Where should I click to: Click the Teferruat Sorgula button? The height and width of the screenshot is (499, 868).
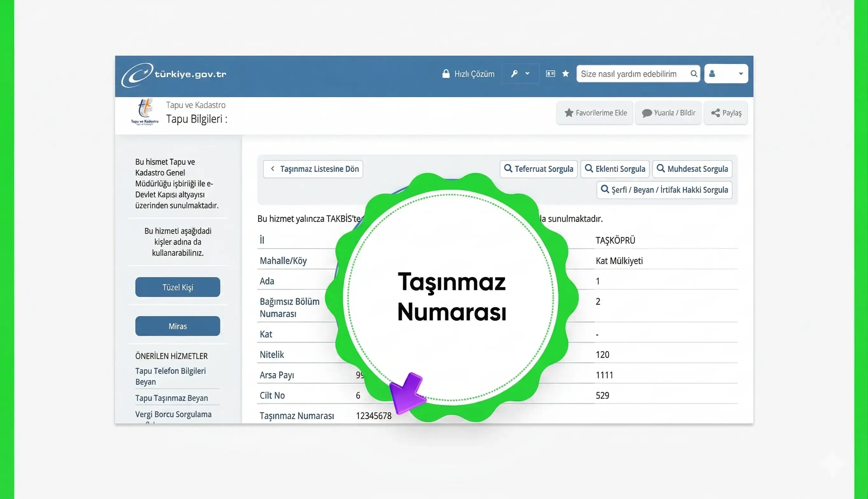click(538, 169)
